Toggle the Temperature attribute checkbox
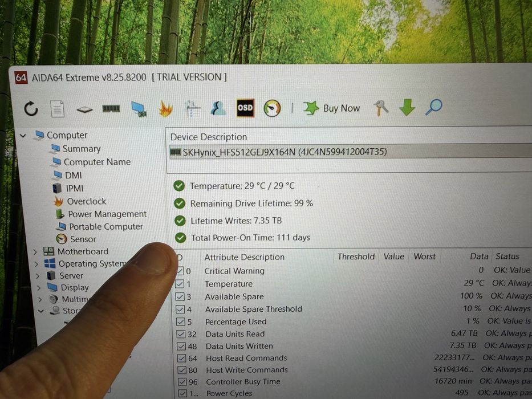Screen dimensions: 532x399 180,284
